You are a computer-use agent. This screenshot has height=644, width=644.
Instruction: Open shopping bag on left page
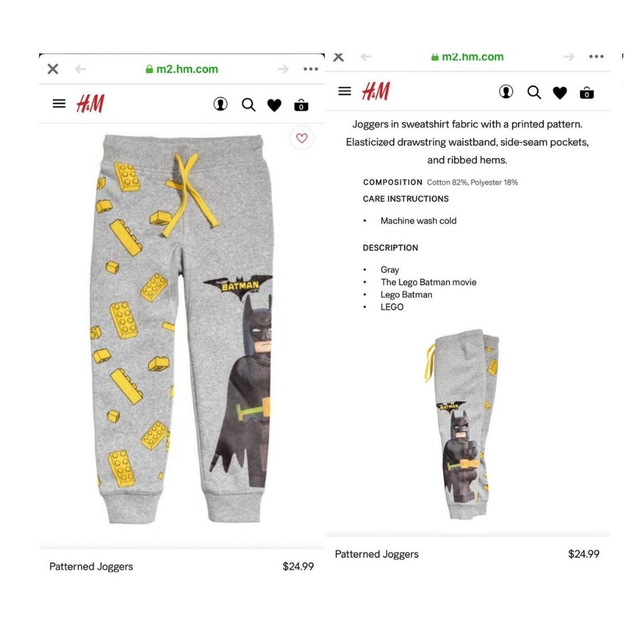(x=301, y=105)
